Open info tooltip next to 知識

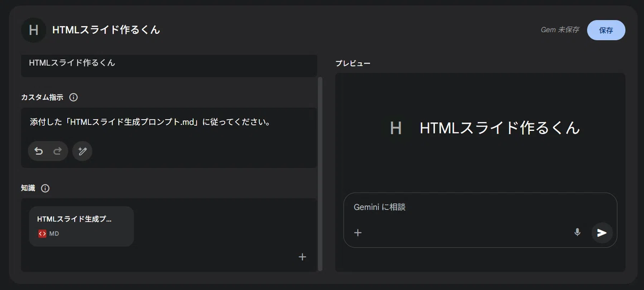coord(45,188)
